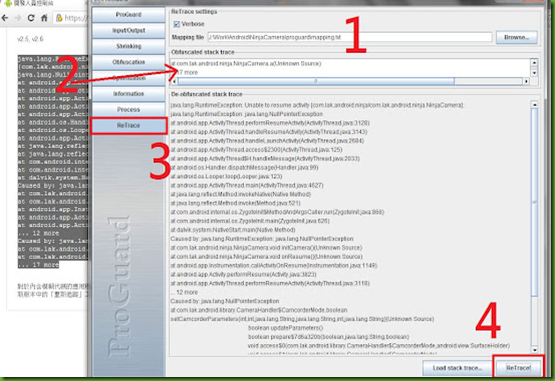Click the 'void initCamera()' line in the de-obfuscated trace
Viewport: 555px width, 381px height.
pyautogui.click(x=266, y=248)
